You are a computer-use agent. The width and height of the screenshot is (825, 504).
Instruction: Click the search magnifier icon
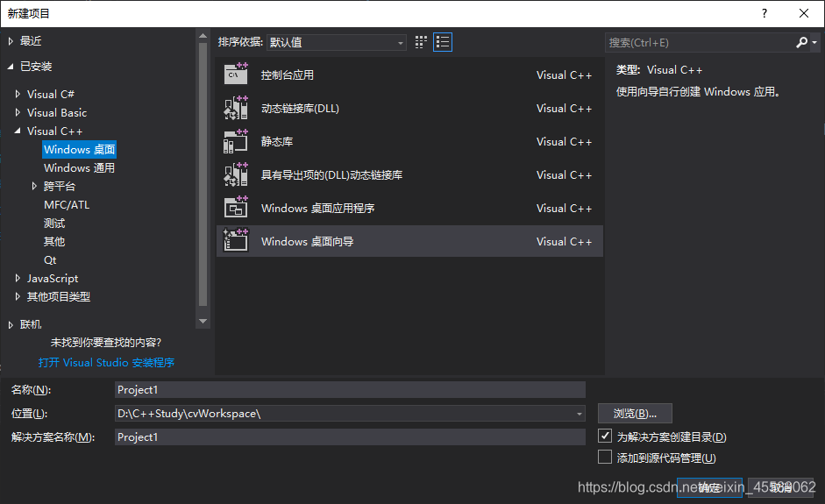801,42
